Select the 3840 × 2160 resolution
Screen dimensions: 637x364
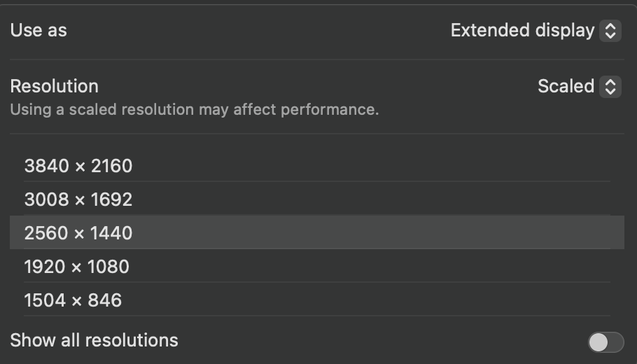point(78,166)
